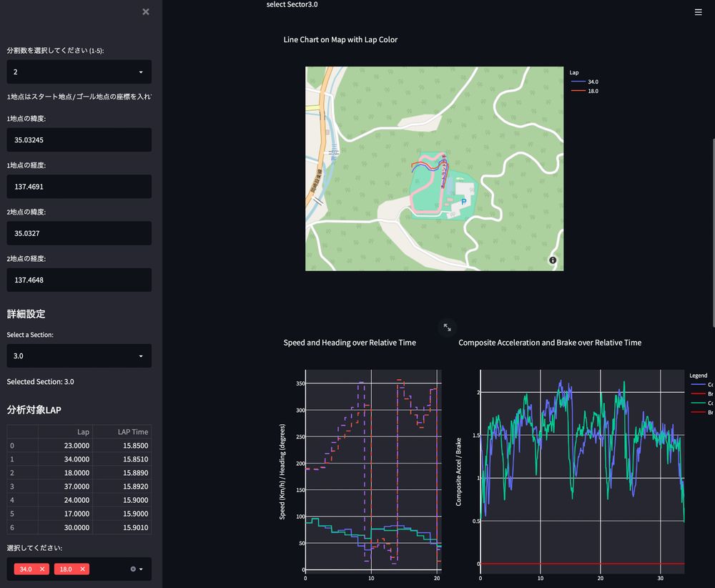Select lap 23.0000 cell in the table
Viewport: 715px width, 588px height.
pos(65,445)
